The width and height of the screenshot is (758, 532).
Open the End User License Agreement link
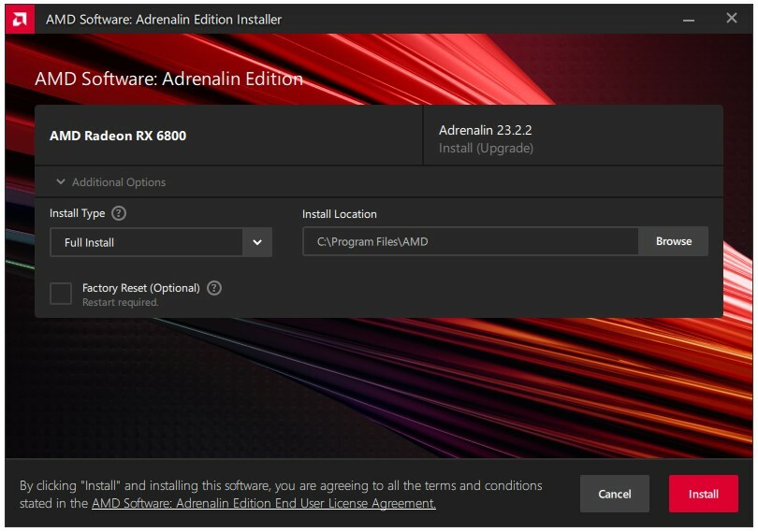pos(264,504)
